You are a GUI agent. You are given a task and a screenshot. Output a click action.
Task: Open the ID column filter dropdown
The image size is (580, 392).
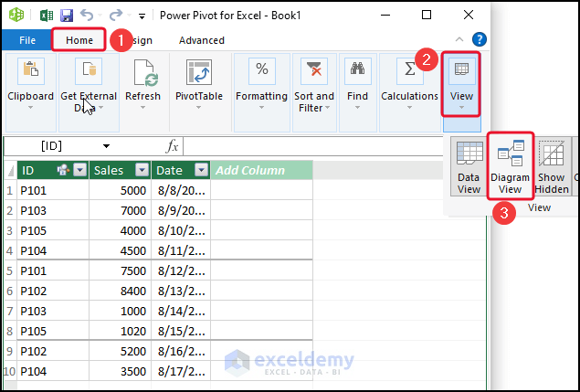click(79, 170)
